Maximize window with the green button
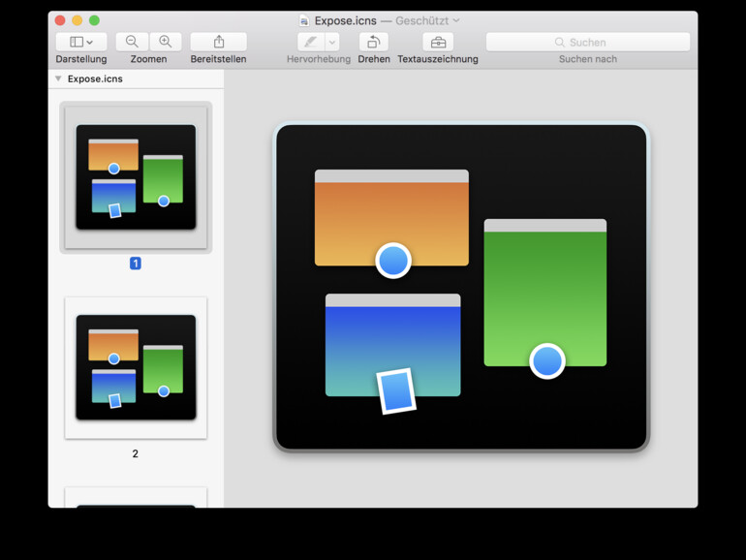The width and height of the screenshot is (746, 560). point(94,20)
